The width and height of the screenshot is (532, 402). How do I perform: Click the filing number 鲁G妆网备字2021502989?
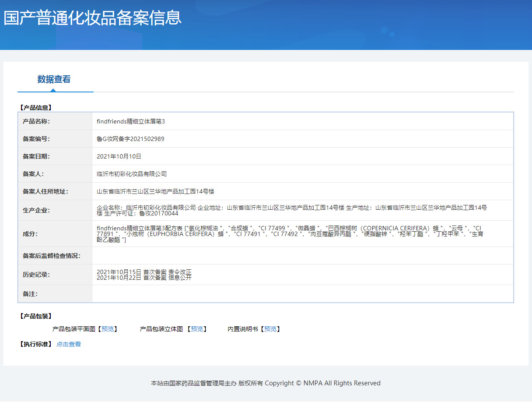coord(130,139)
